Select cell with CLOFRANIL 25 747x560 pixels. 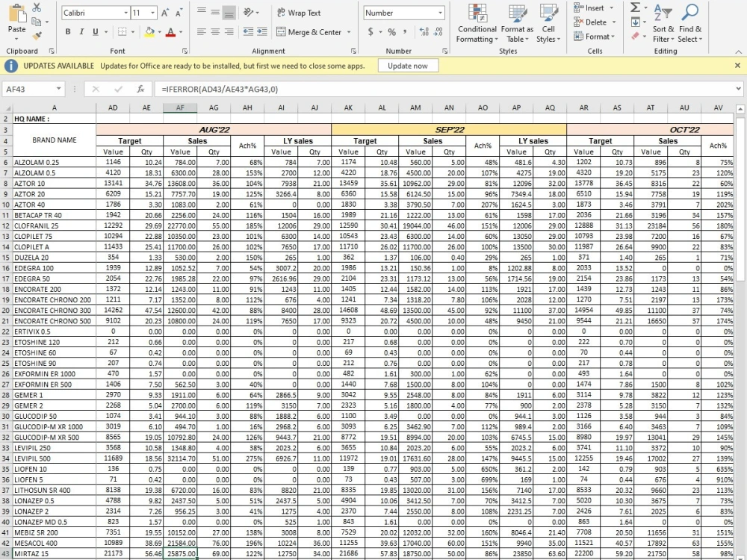point(54,225)
